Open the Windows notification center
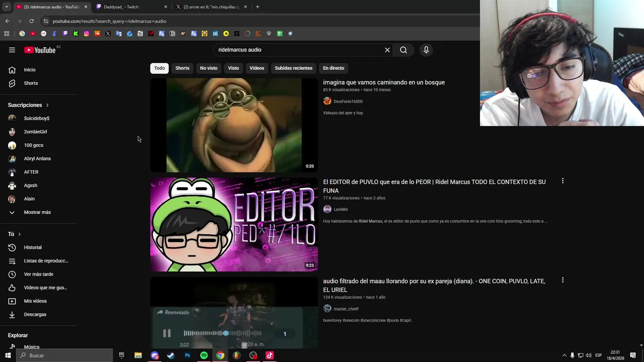 click(633, 355)
